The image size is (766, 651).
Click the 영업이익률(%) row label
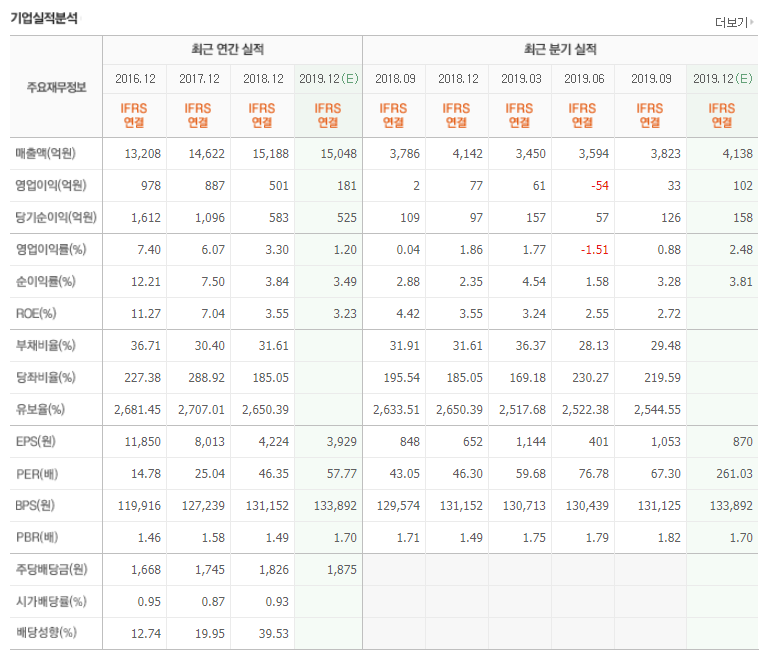pos(51,250)
